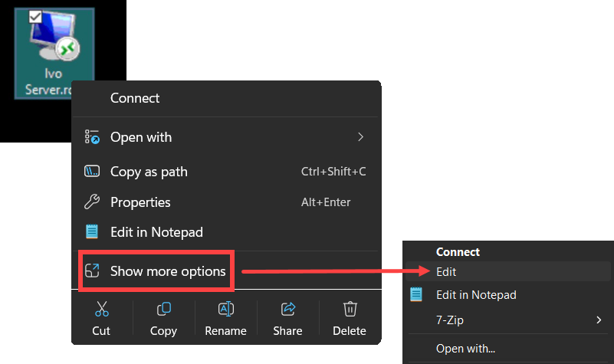Select Connect in the dark context menu
The height and width of the screenshot is (364, 614).
[135, 98]
